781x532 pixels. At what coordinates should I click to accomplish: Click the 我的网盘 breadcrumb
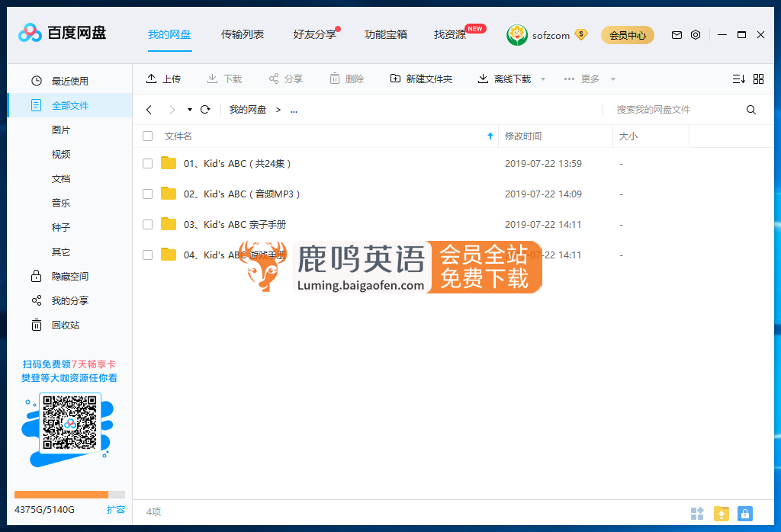[248, 110]
